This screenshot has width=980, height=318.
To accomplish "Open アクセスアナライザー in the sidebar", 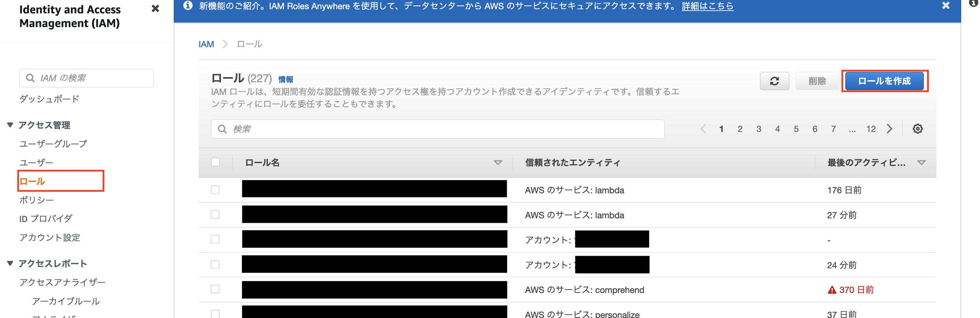I will (x=62, y=282).
